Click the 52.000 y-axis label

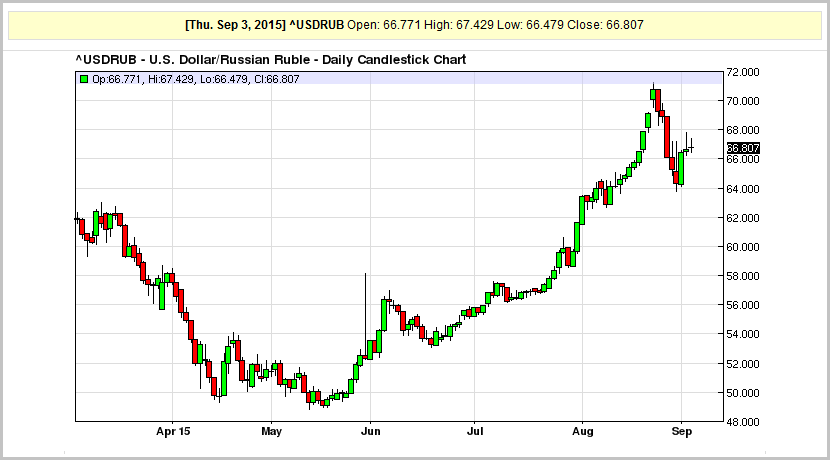(743, 364)
